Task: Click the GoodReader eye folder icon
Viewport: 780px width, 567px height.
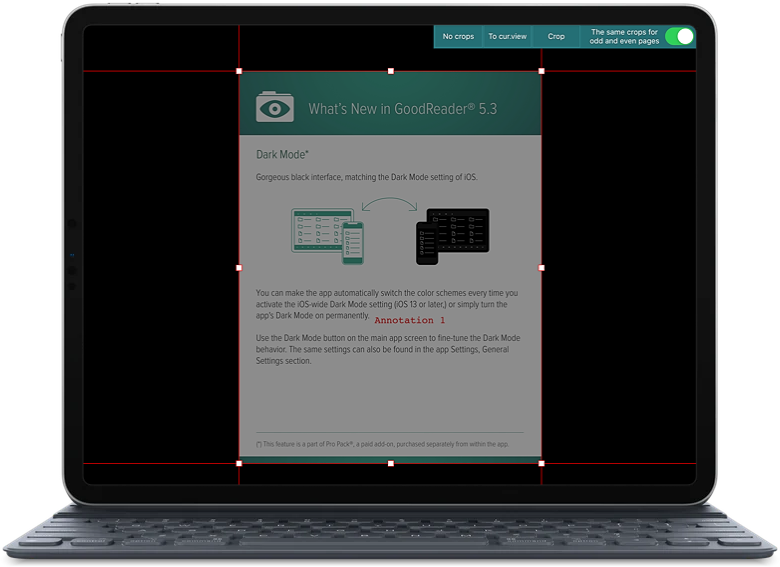Action: tap(275, 106)
